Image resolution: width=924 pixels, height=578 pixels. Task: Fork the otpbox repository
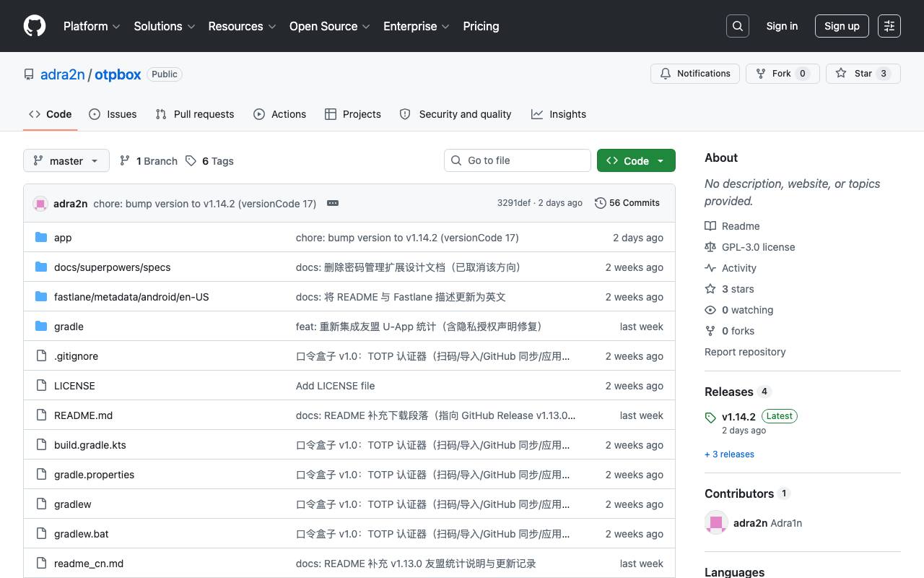pyautogui.click(x=783, y=74)
